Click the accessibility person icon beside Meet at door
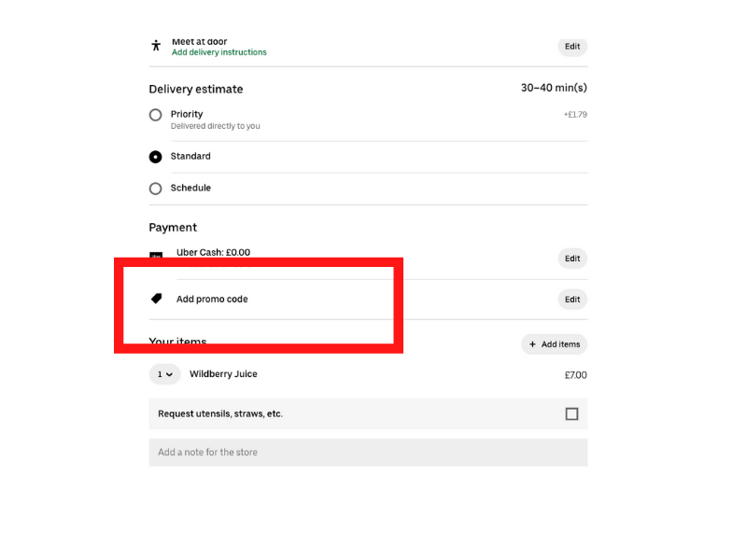This screenshot has height=560, width=747. (x=156, y=46)
